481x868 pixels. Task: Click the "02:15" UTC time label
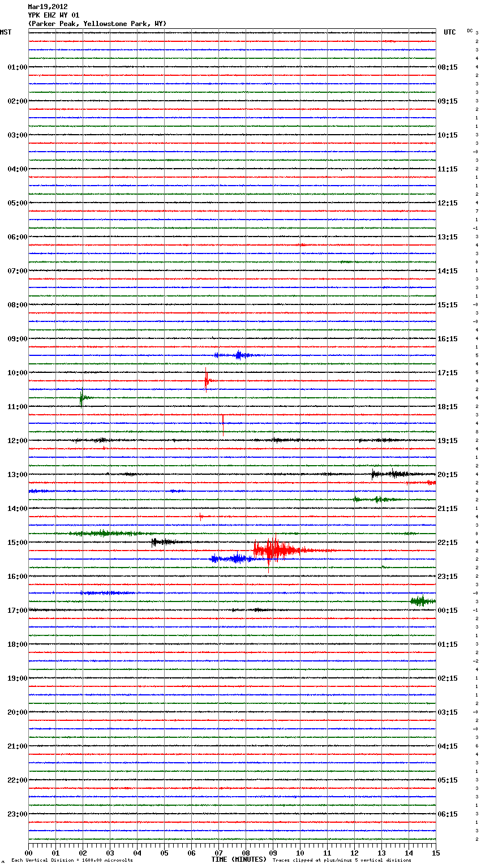point(448,678)
